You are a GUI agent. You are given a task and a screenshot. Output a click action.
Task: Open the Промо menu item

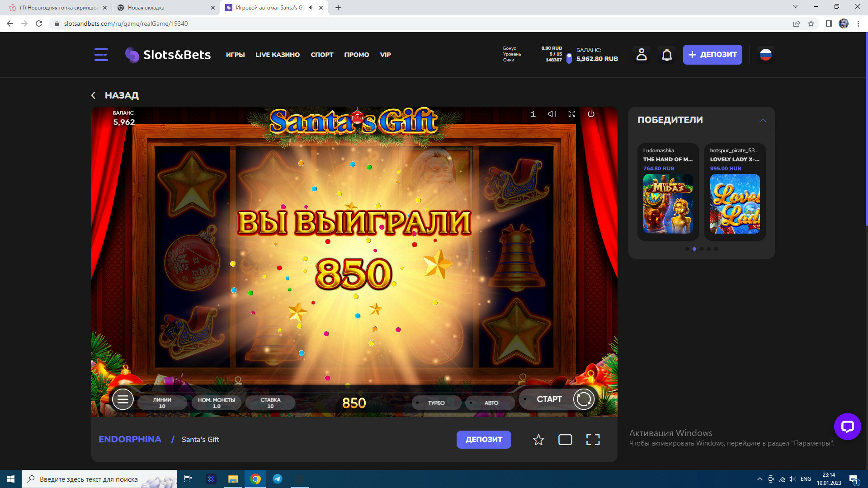tap(356, 55)
